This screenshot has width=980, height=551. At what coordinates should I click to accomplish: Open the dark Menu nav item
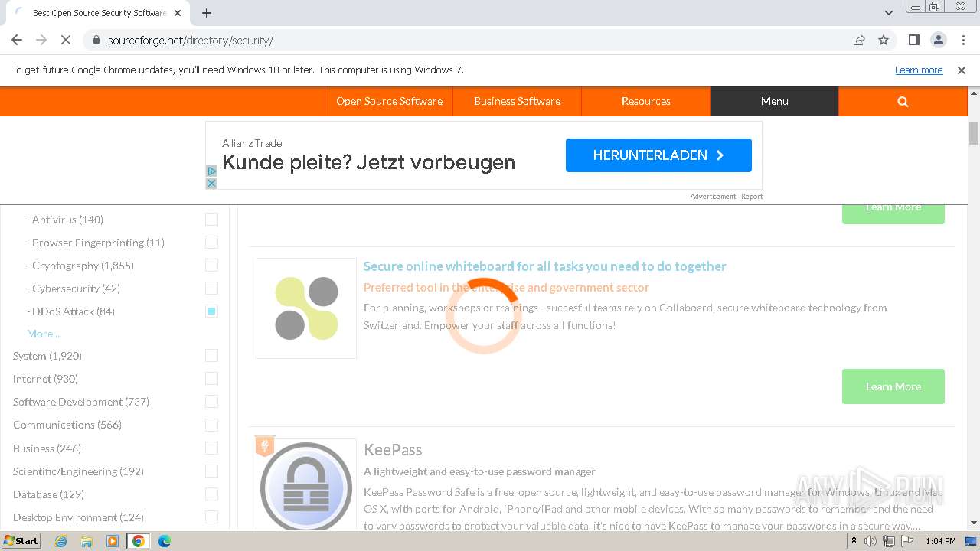click(774, 101)
